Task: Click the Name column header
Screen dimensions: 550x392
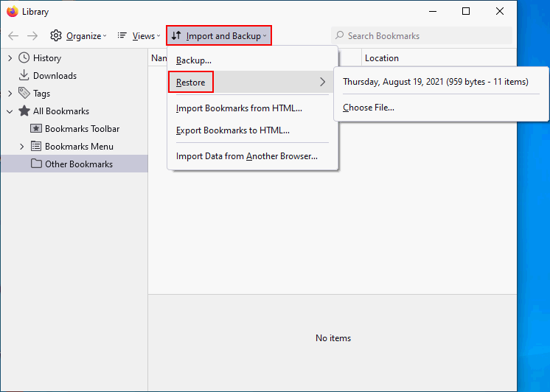Action: (159, 58)
